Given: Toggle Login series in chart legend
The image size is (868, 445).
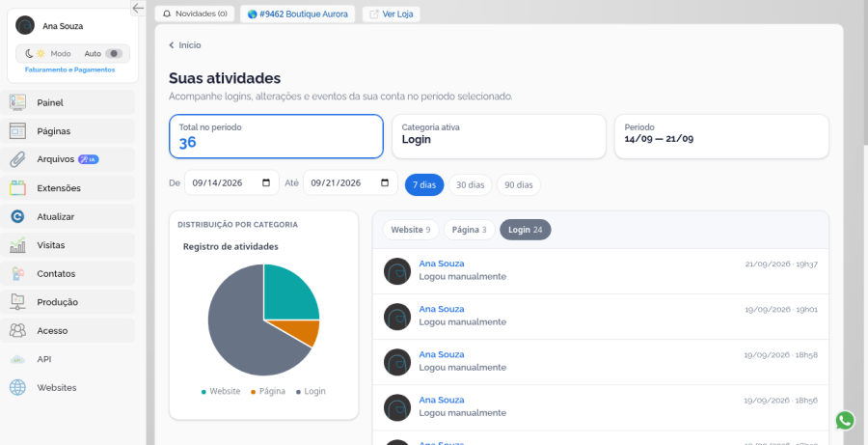Looking at the screenshot, I should click(x=311, y=391).
